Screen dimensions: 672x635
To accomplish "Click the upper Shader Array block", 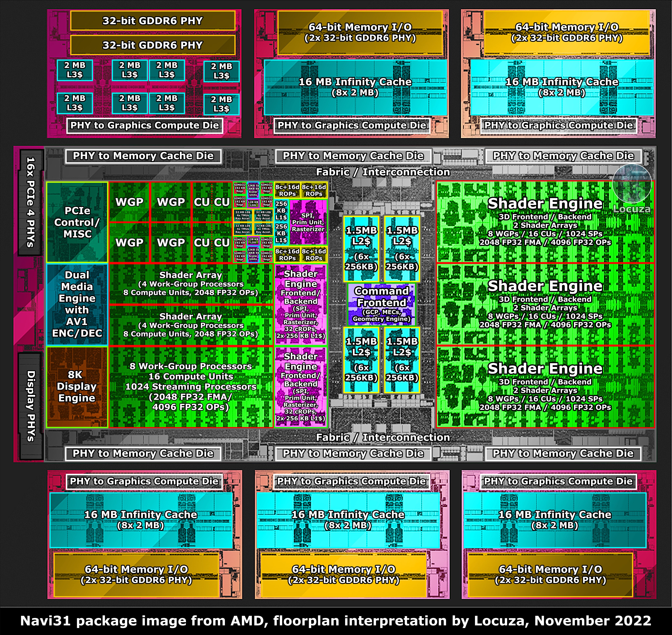I will click(191, 284).
